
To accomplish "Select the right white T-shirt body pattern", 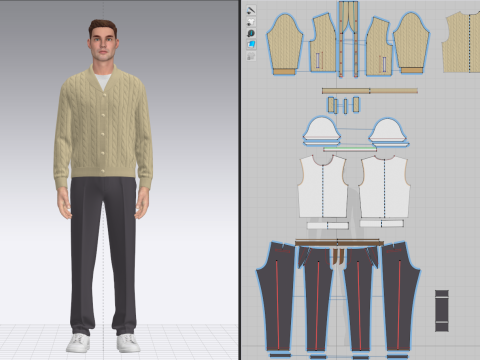I will 384,187.
